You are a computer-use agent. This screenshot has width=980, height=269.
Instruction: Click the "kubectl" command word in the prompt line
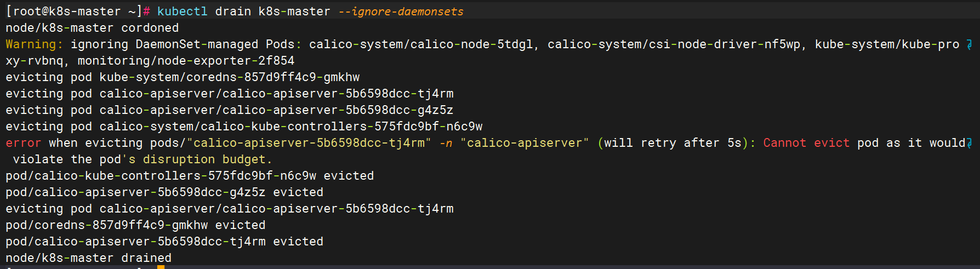point(182,12)
